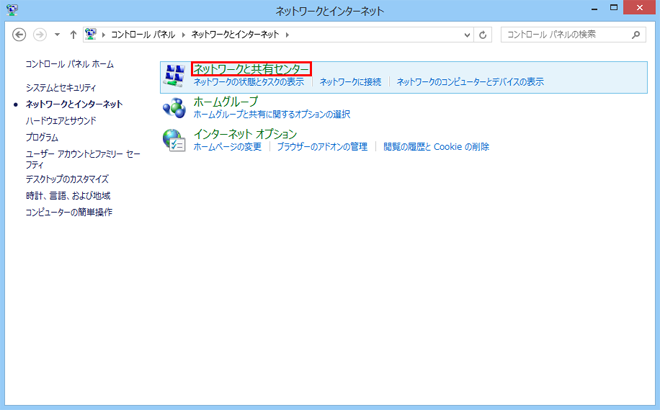The height and width of the screenshot is (410, 660).
Task: Open ホームグループ heading link
Action: click(x=226, y=101)
